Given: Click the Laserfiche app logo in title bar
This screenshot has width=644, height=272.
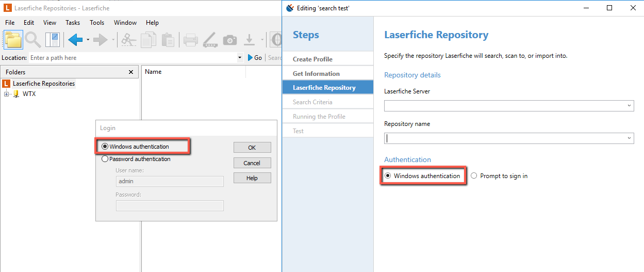Looking at the screenshot, I should pos(7,8).
